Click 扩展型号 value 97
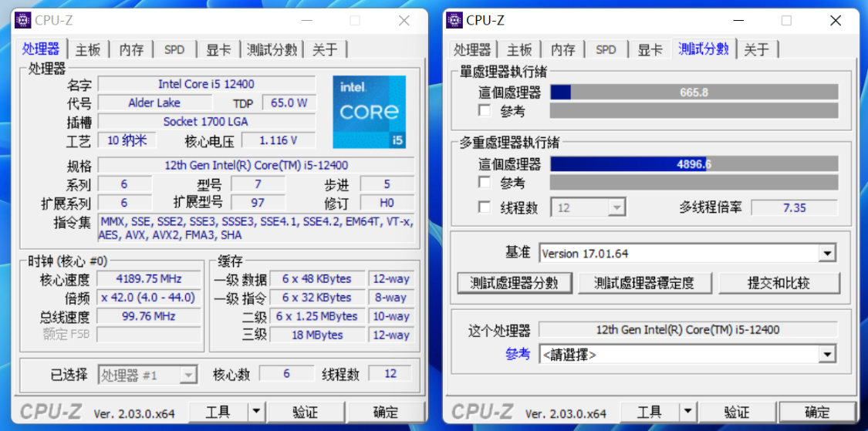868x431 pixels. [258, 203]
